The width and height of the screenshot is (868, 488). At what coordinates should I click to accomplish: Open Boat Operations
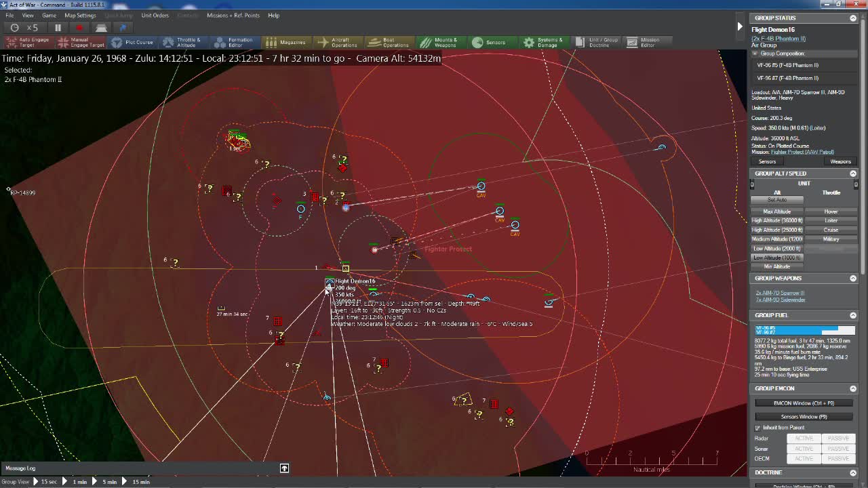click(389, 42)
